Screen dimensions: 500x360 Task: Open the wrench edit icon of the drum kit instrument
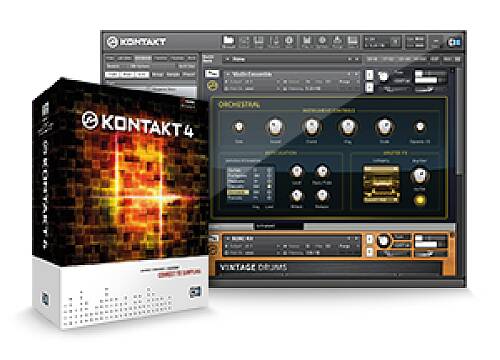[x=213, y=239]
